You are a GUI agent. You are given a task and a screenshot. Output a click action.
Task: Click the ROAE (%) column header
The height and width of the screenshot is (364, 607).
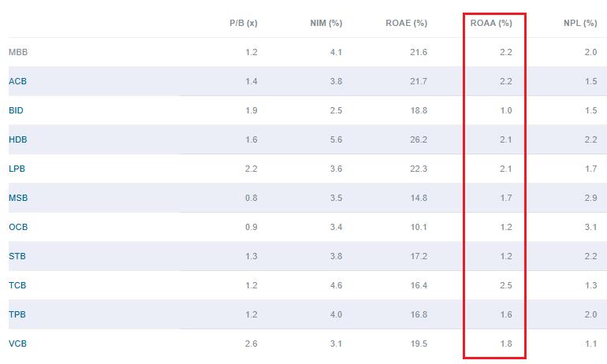(x=407, y=23)
